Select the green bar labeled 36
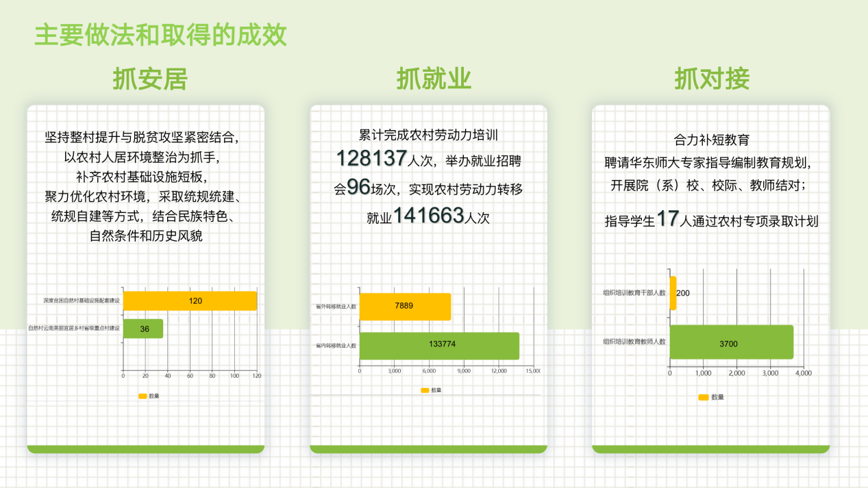 143,329
